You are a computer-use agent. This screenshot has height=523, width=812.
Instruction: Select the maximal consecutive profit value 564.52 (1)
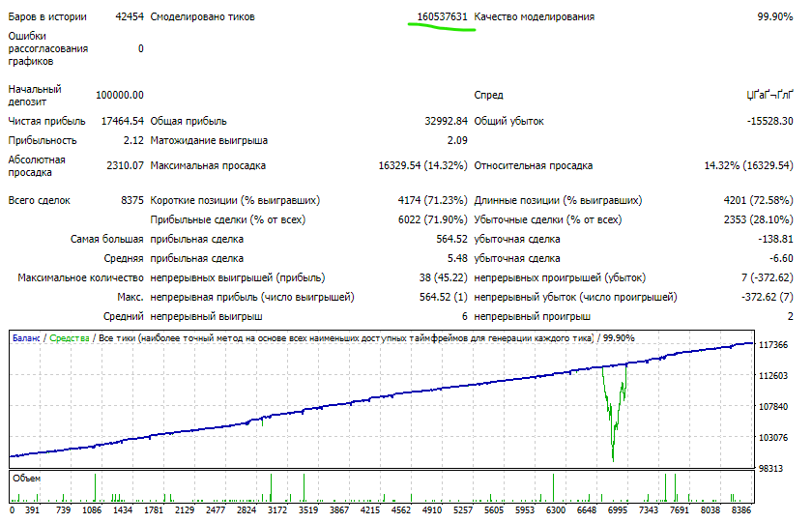(x=444, y=297)
